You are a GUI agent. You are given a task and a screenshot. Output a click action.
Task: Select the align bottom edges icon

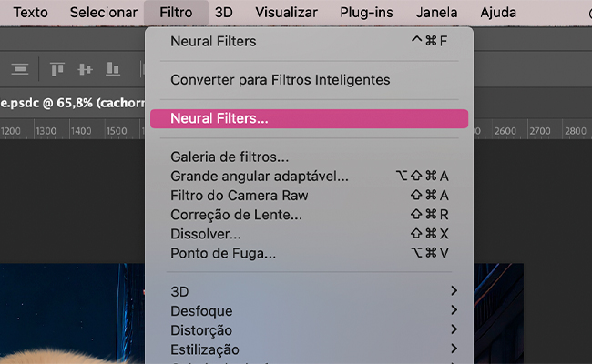113,69
